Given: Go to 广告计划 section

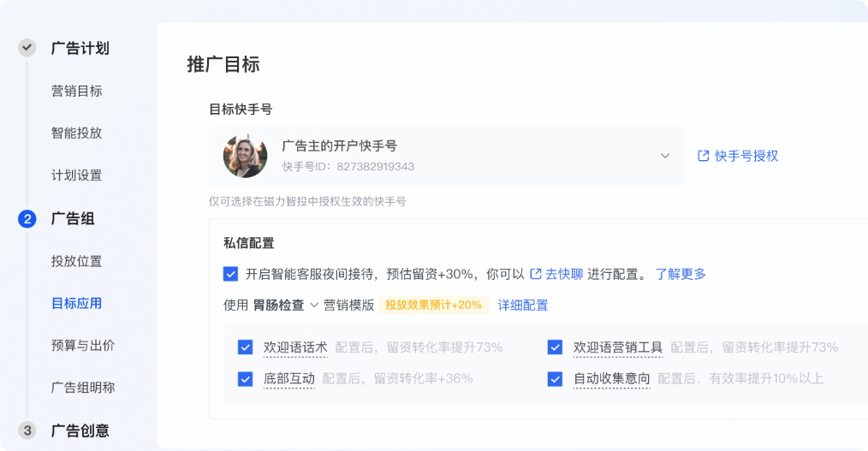Looking at the screenshot, I should [x=80, y=48].
